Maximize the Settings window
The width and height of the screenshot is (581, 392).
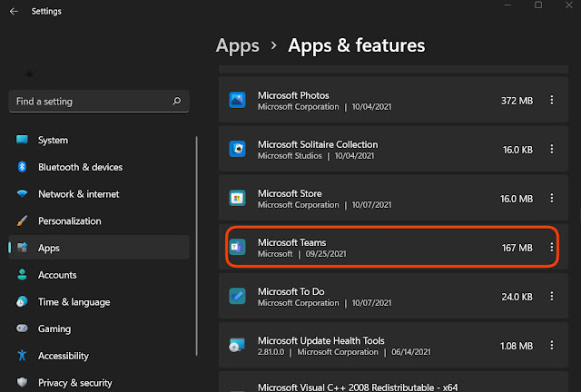pyautogui.click(x=538, y=5)
